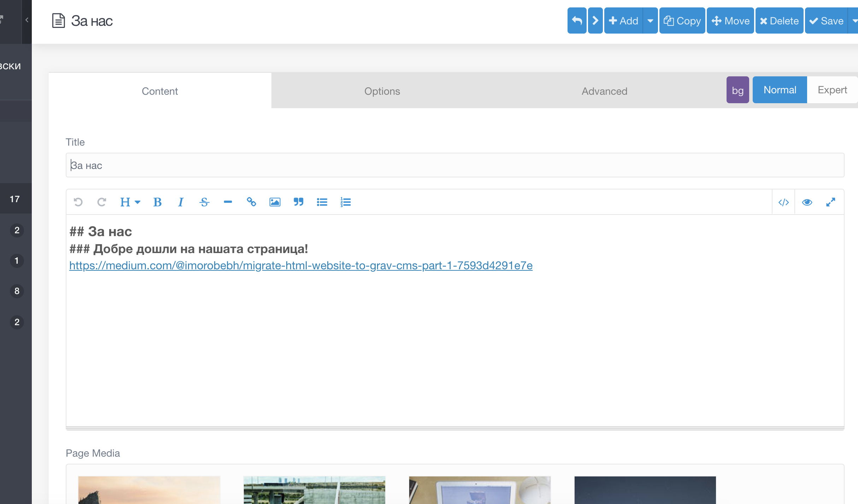Go to the next page with chevron button
The width and height of the screenshot is (858, 504).
[595, 20]
